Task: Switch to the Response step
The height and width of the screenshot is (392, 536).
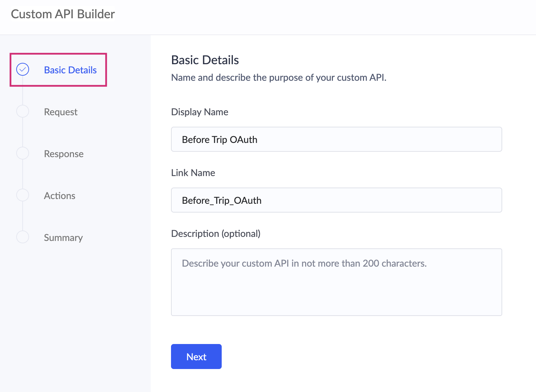Action: tap(64, 154)
